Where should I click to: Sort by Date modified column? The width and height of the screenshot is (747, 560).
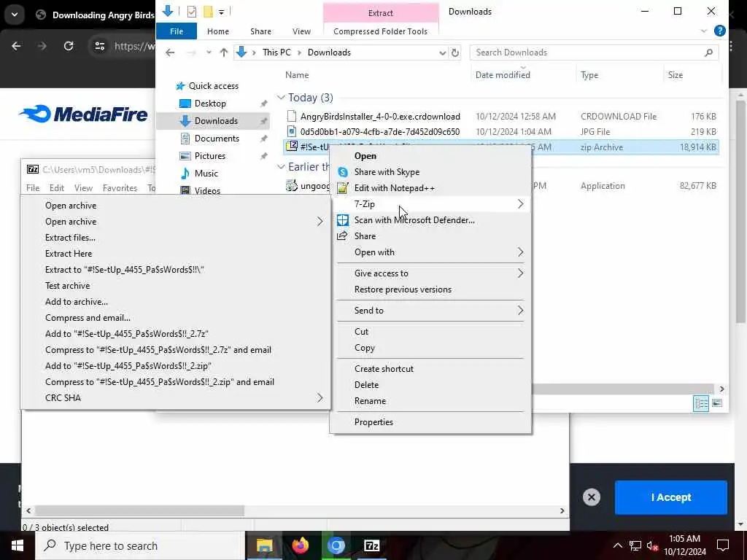pyautogui.click(x=503, y=75)
